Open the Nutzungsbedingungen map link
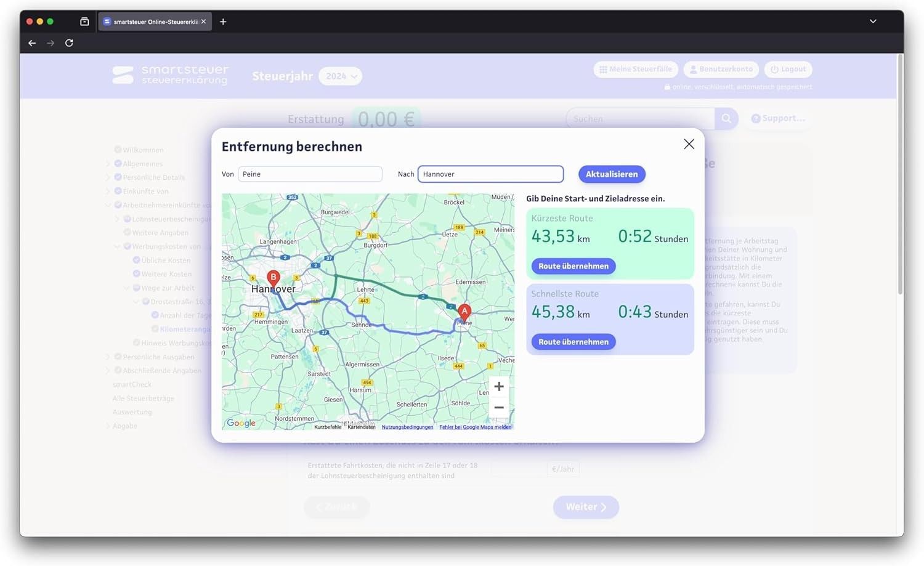The width and height of the screenshot is (924, 566). [407, 427]
